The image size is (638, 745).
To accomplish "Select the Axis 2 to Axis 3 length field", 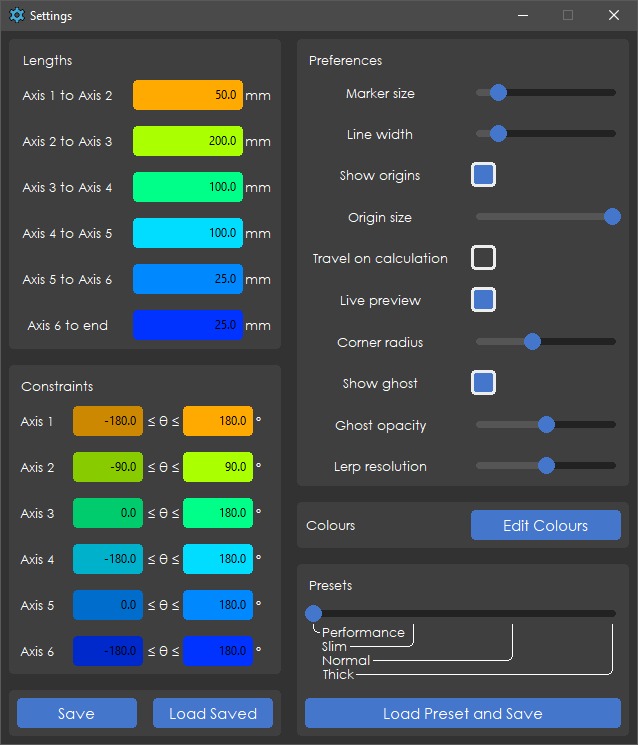I will (188, 141).
